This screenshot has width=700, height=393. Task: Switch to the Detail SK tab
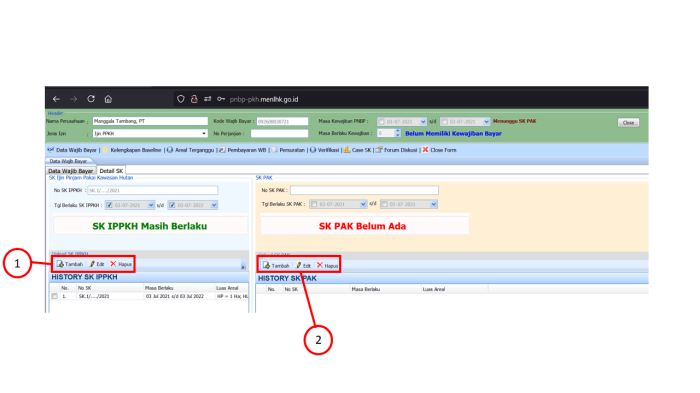point(111,171)
